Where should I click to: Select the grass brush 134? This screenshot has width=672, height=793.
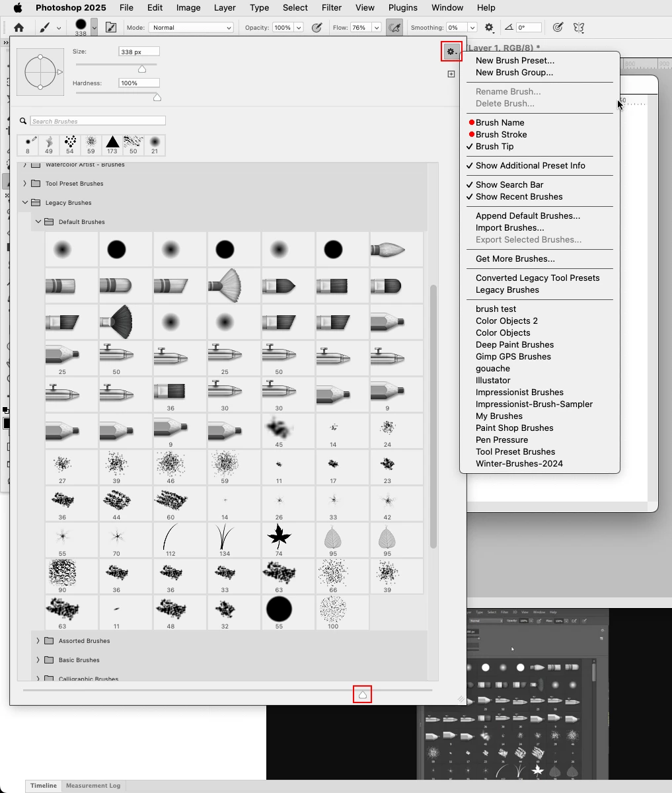[x=225, y=539]
